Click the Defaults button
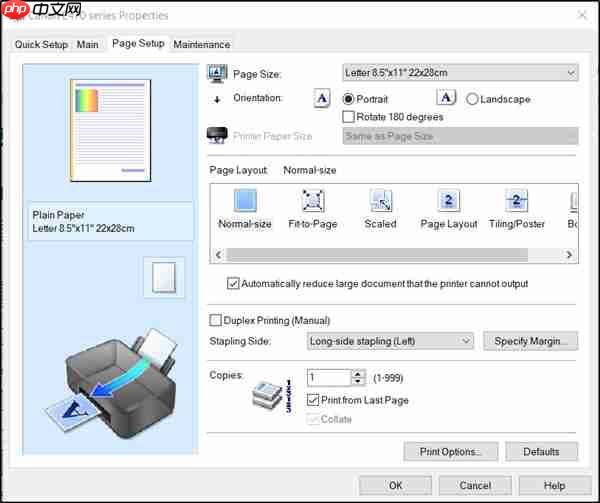This screenshot has height=503, width=600. point(541,452)
